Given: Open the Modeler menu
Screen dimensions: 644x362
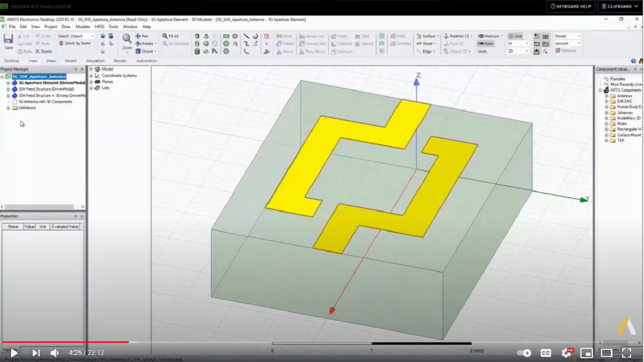Looking at the screenshot, I should point(83,27).
